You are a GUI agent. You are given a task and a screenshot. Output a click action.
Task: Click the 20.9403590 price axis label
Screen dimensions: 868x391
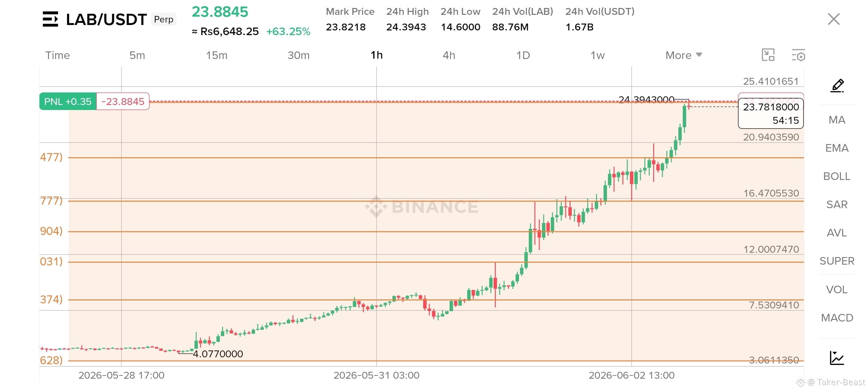(x=771, y=137)
